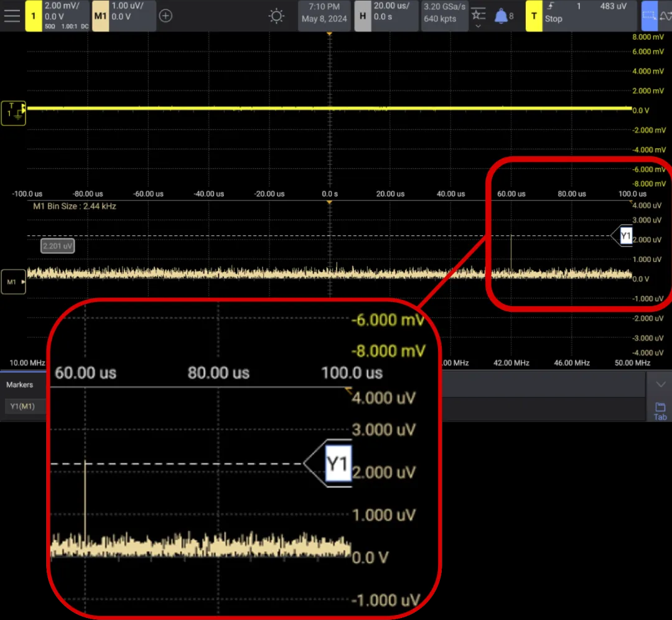Open the notifications bell
This screenshot has width=672, height=620.
click(x=500, y=16)
